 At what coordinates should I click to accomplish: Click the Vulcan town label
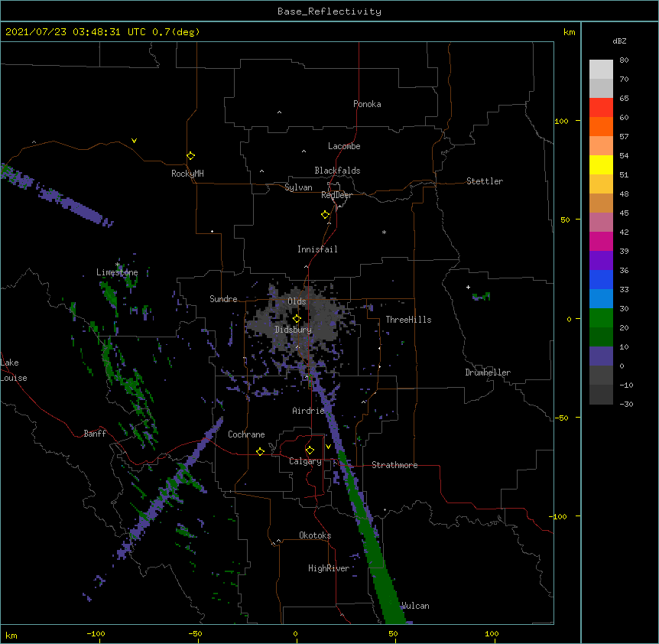[x=415, y=606]
